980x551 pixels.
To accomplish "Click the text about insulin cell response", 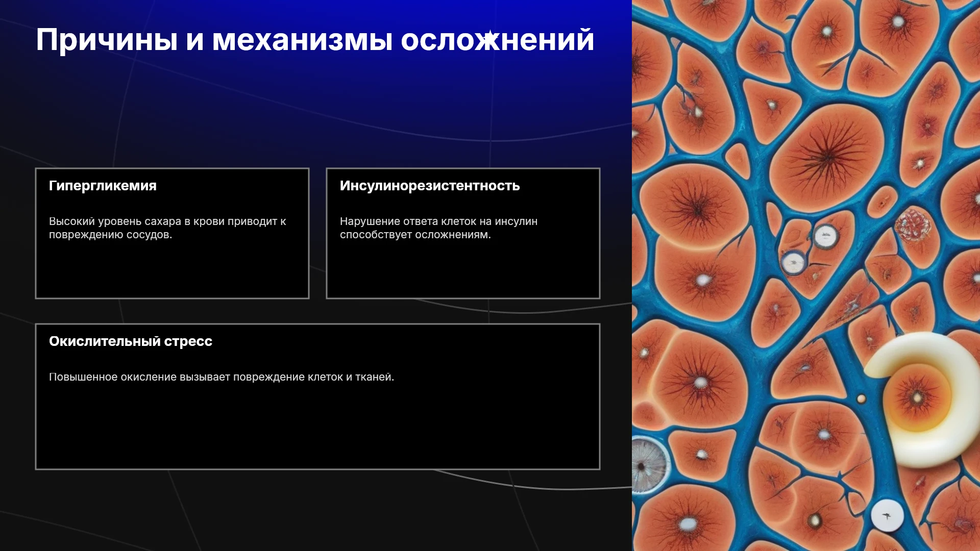I will point(438,228).
